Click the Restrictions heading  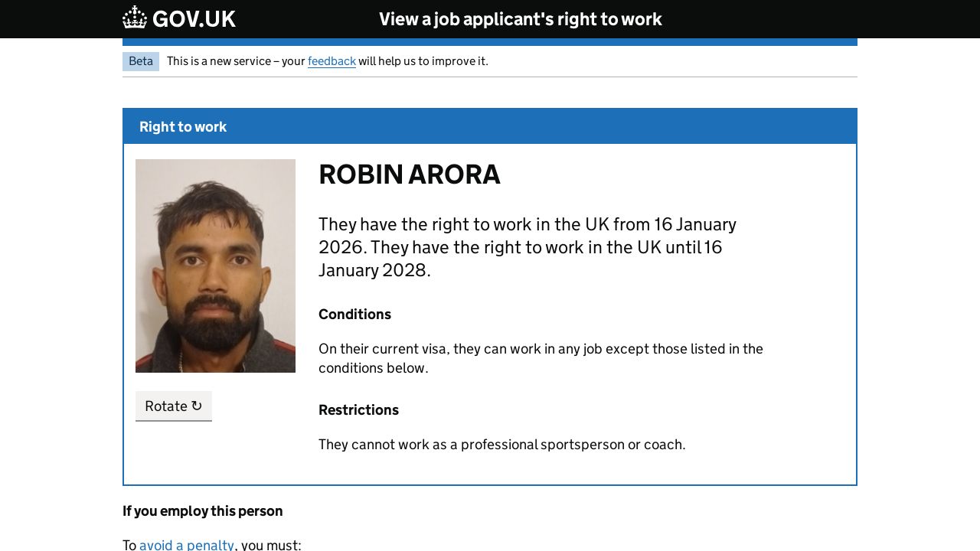pyautogui.click(x=358, y=410)
